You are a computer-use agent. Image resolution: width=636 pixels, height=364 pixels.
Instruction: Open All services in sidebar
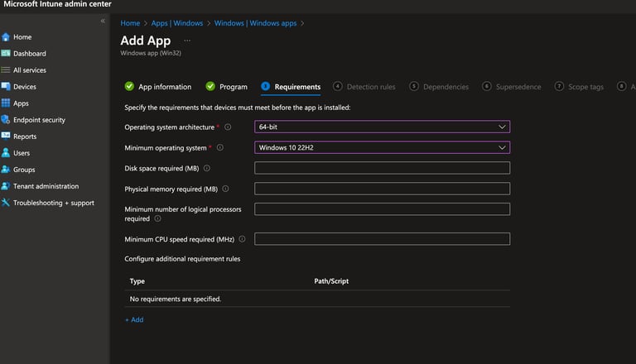[30, 70]
